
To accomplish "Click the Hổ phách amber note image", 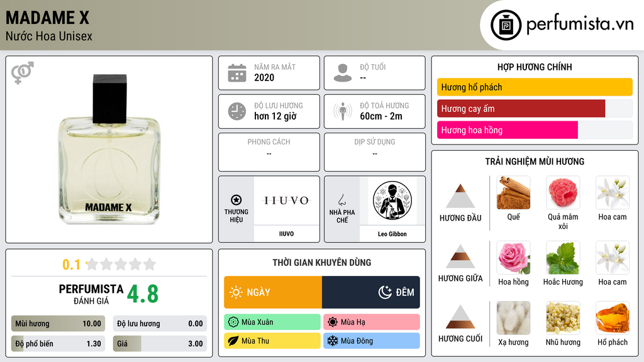I will (613, 318).
